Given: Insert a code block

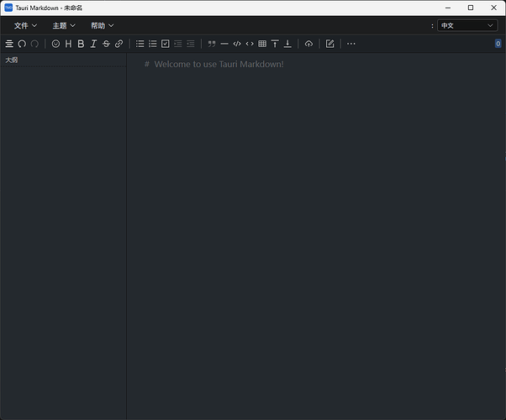Looking at the screenshot, I should point(237,44).
